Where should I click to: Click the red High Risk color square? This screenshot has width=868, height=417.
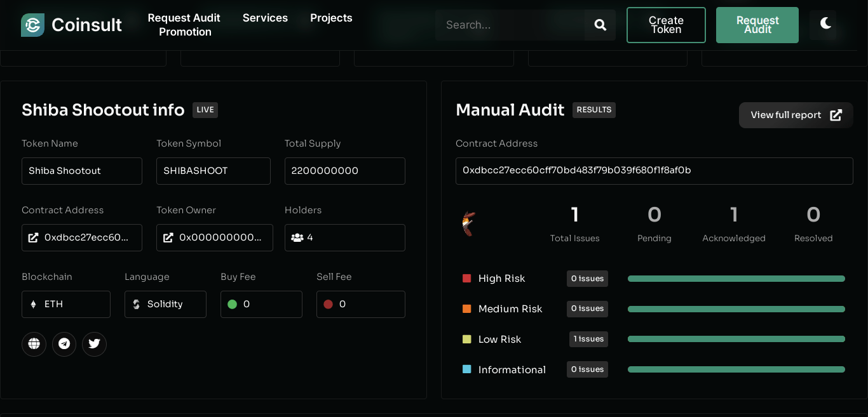point(467,278)
